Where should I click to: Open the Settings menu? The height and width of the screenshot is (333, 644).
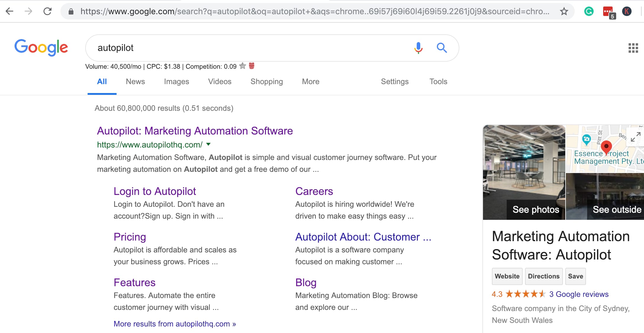395,81
